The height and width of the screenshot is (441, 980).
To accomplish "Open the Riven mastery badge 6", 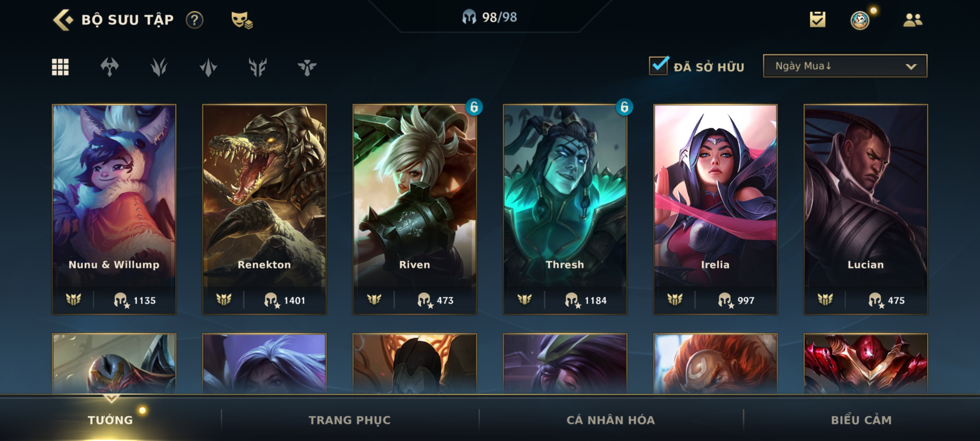I will (x=474, y=107).
